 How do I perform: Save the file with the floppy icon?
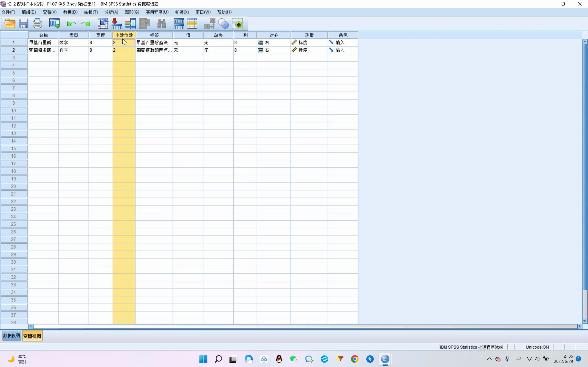24,24
